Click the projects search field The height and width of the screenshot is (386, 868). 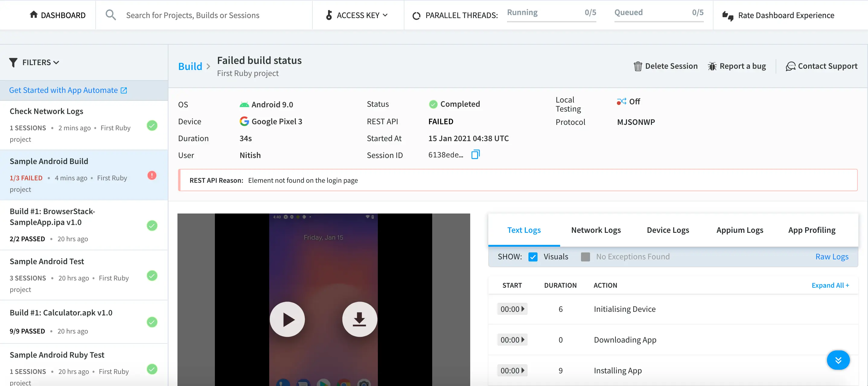[x=193, y=15]
